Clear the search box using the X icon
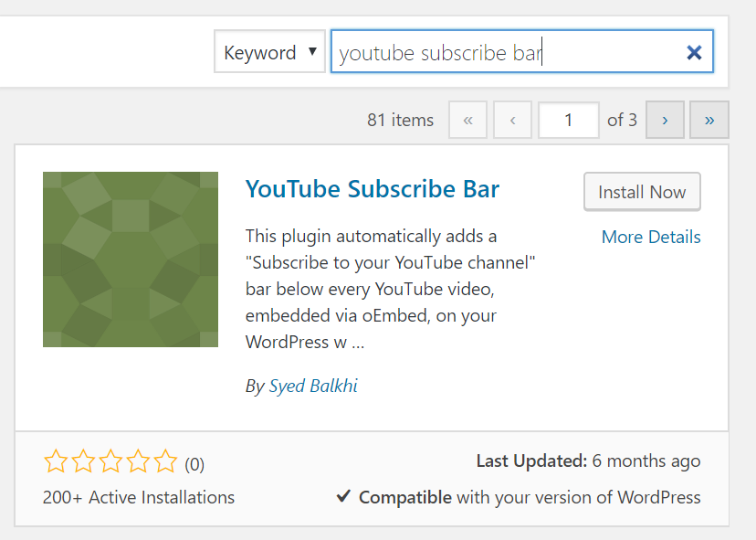756x540 pixels. (x=694, y=51)
